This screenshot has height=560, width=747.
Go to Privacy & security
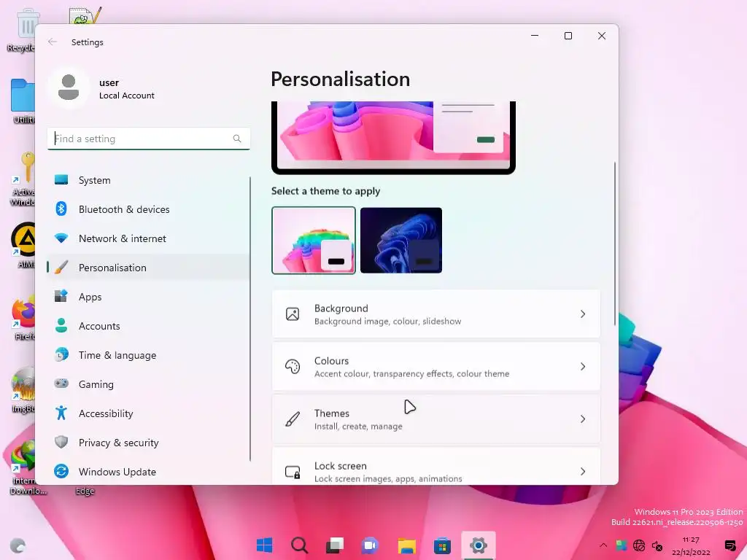[x=148, y=443]
